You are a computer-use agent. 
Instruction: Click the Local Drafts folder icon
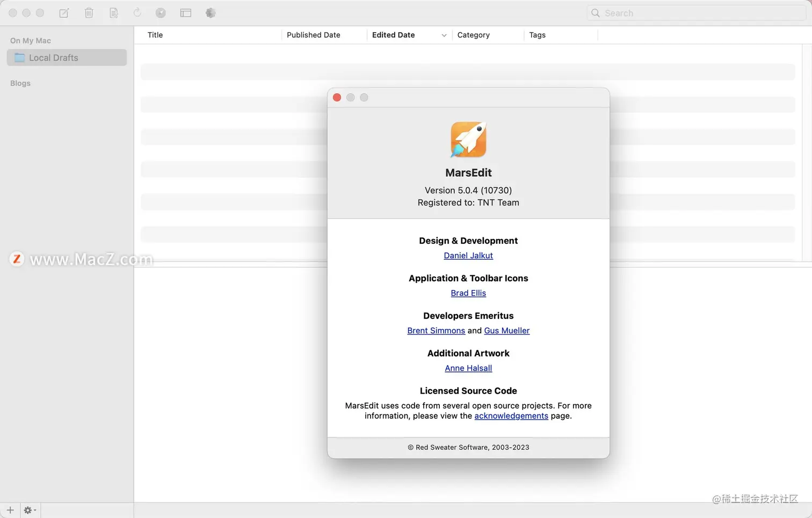click(x=20, y=57)
